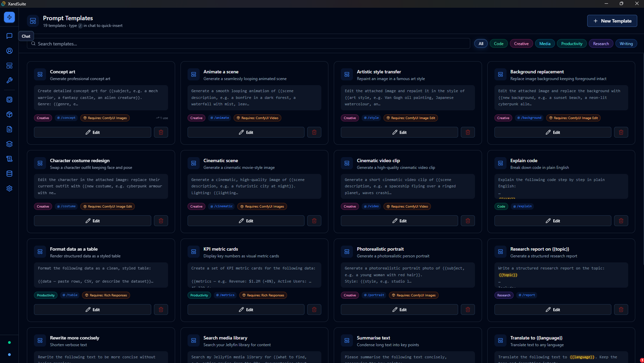Open the Tools section via the wrench icon
This screenshot has width=644, height=363.
[x=9, y=80]
